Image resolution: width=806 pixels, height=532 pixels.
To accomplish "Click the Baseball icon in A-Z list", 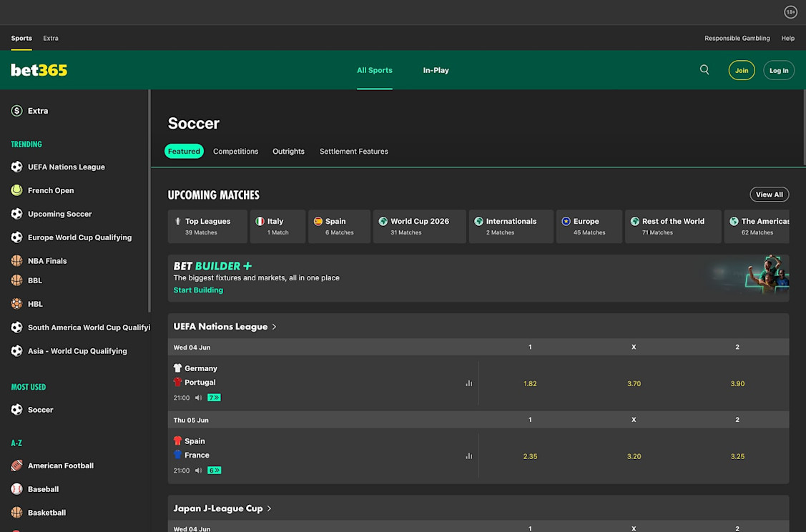I will point(17,489).
